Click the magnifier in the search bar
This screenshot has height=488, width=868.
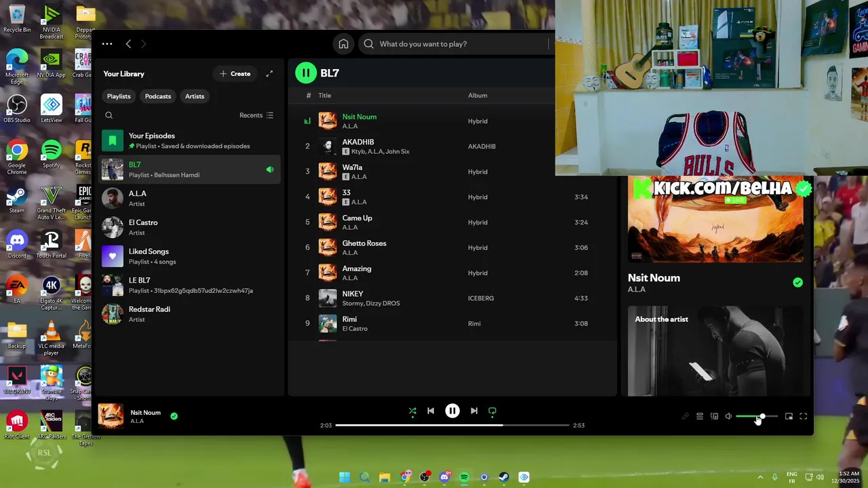pyautogui.click(x=369, y=44)
